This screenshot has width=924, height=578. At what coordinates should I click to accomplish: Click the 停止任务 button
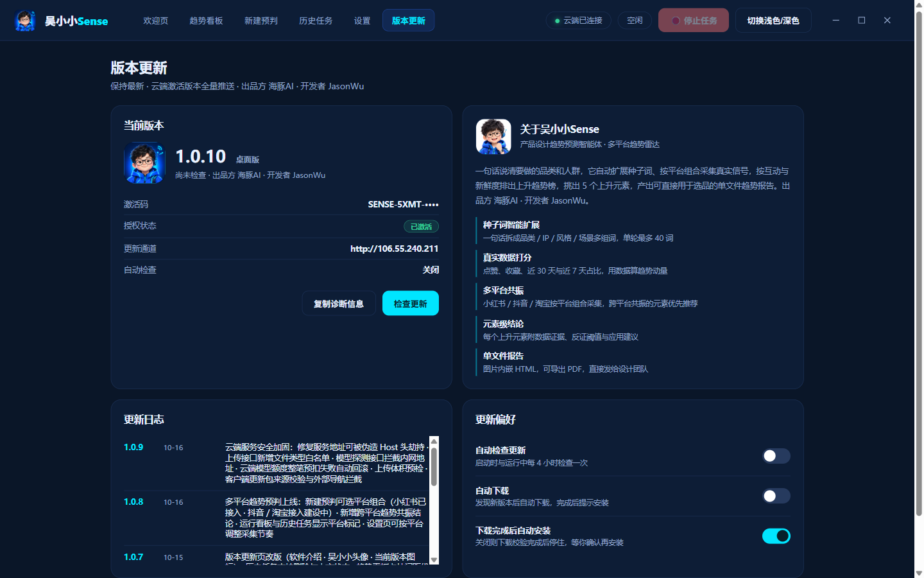(694, 21)
